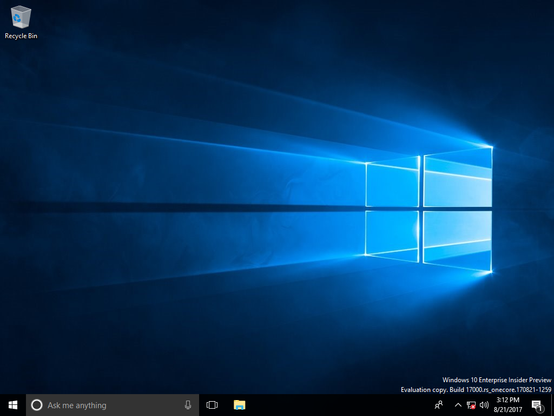Select the Recycle Bin desktop icon

pyautogui.click(x=21, y=22)
